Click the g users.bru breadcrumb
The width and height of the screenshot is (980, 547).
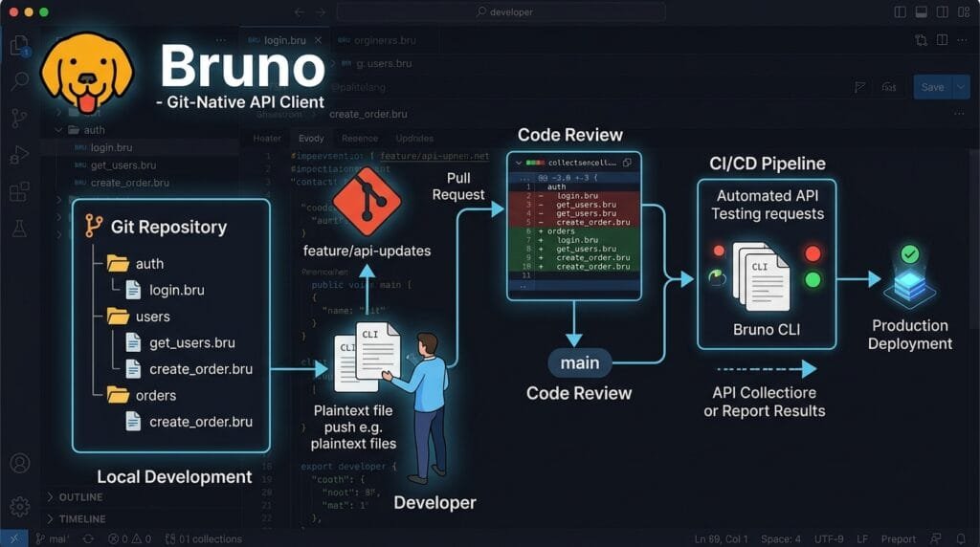384,63
